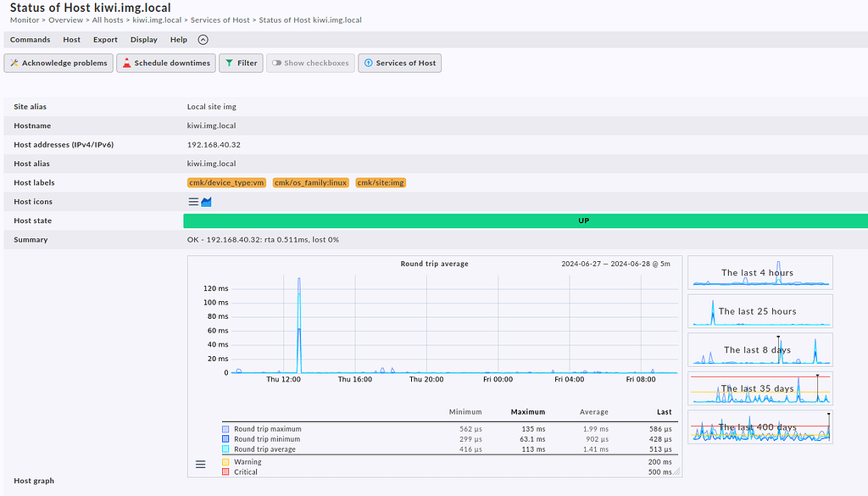
Task: Click the graph resize handle at bottom-right corner
Action: pyautogui.click(x=676, y=471)
